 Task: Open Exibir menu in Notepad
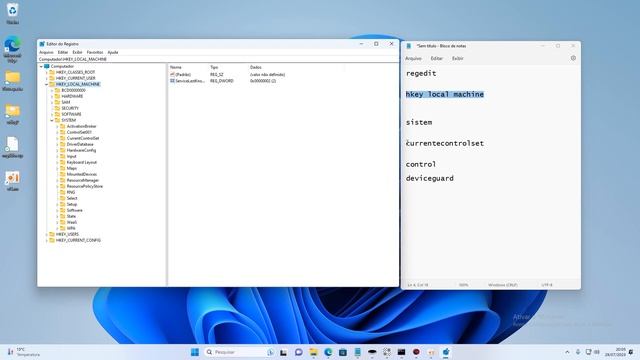[x=458, y=58]
